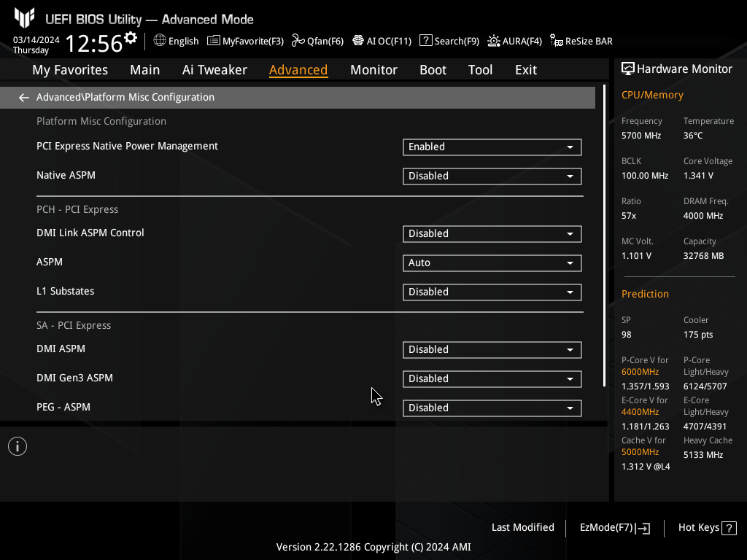Click the Last Modified button
The width and height of the screenshot is (747, 560).
click(522, 527)
